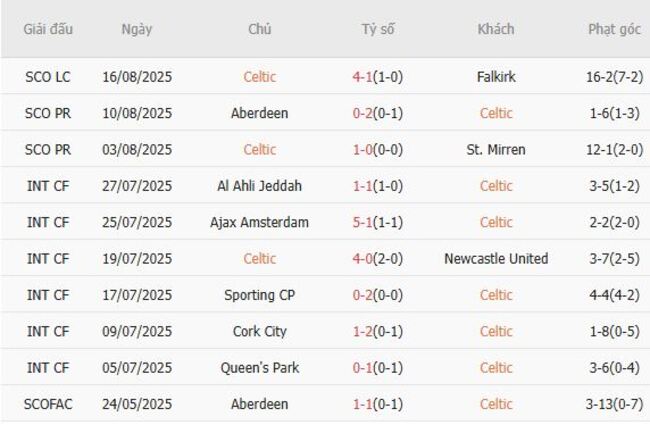Open the Queen's Park team link

[259, 368]
